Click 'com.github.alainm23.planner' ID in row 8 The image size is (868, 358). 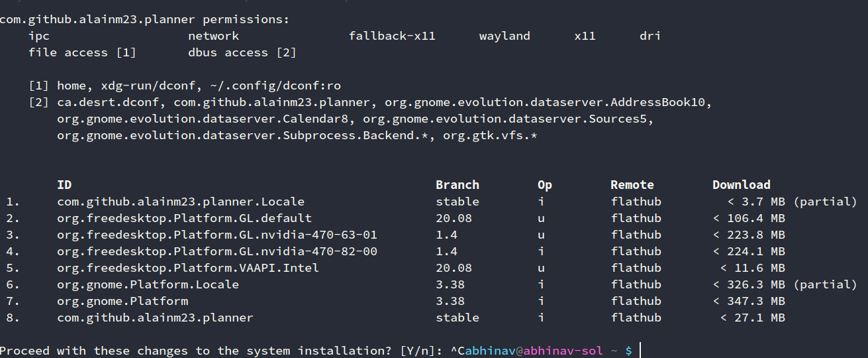[x=155, y=318]
